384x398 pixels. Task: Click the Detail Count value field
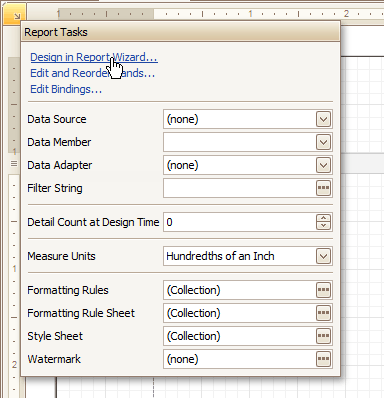click(239, 222)
